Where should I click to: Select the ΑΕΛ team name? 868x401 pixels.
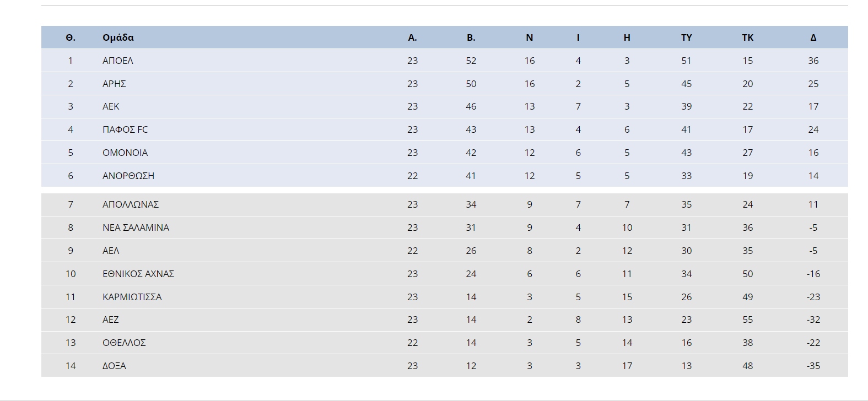pos(111,251)
